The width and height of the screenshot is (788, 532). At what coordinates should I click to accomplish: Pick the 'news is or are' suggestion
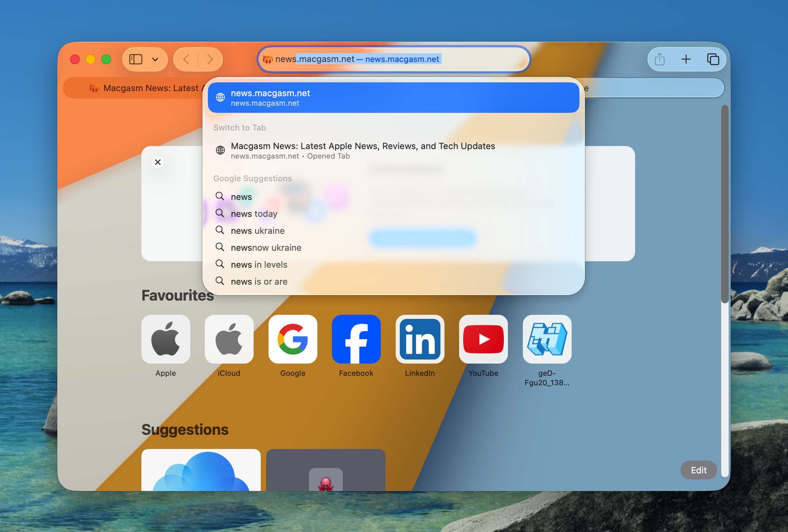click(393, 282)
